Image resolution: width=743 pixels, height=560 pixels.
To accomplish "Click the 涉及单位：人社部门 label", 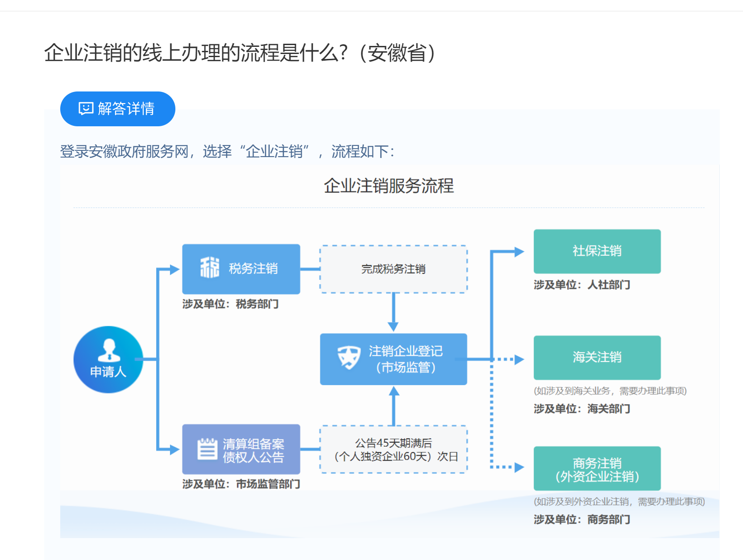I will [x=581, y=285].
